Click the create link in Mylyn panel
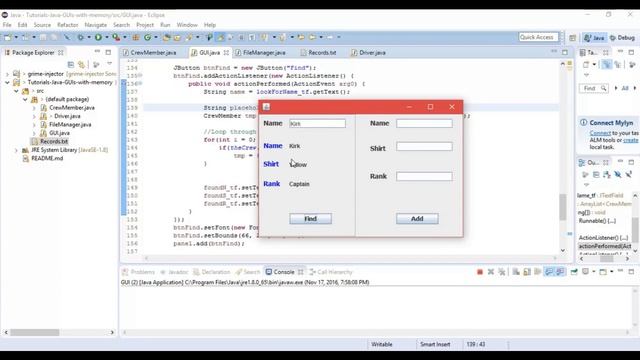 (x=631, y=140)
